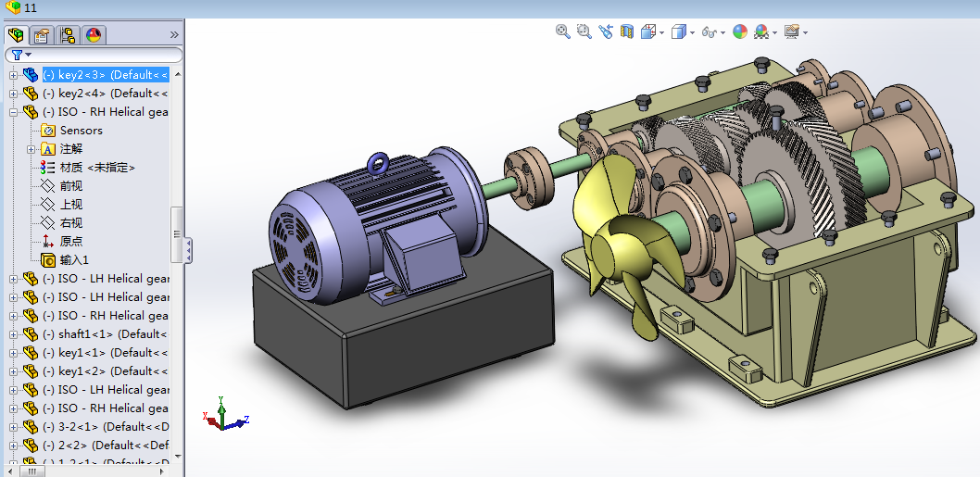This screenshot has height=477, width=980.
Task: Expand the panel tabs double-chevron
Action: [174, 35]
